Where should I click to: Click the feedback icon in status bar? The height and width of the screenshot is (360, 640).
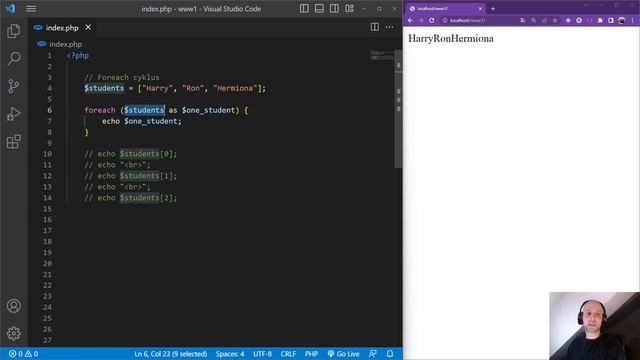pyautogui.click(x=373, y=354)
